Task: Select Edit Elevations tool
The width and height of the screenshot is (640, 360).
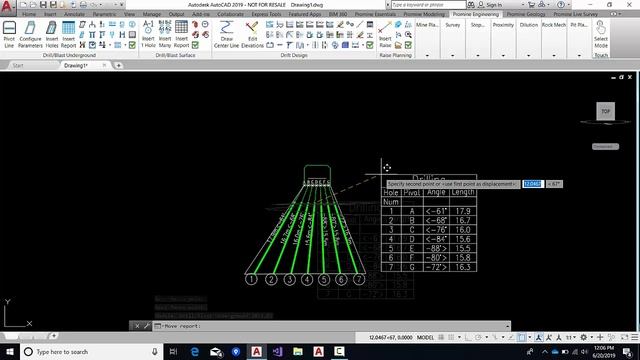Action: (x=252, y=35)
